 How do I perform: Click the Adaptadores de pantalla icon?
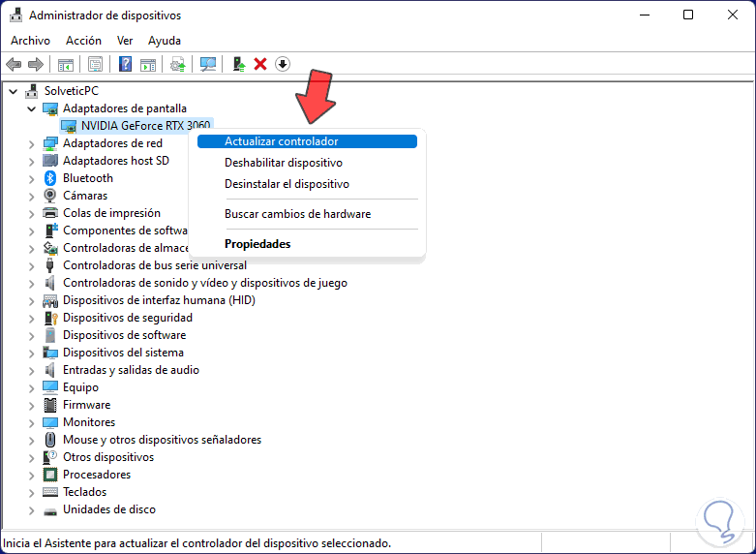click(50, 108)
